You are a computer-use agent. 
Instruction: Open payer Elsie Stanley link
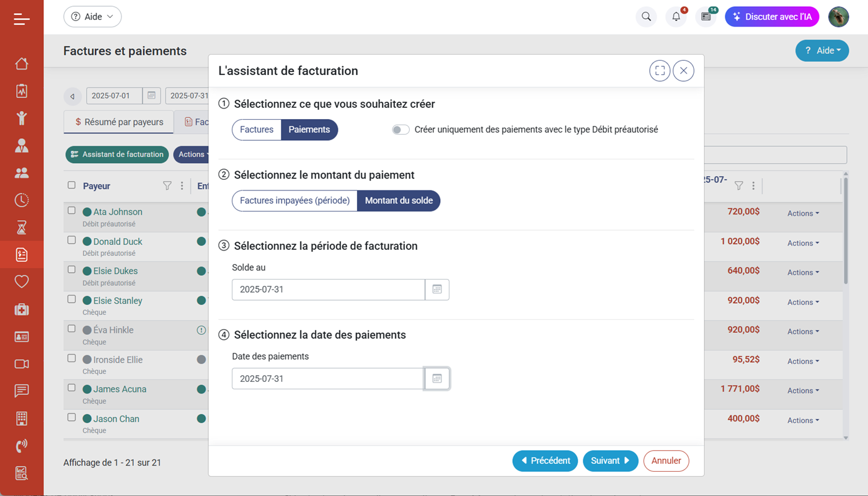click(x=118, y=301)
